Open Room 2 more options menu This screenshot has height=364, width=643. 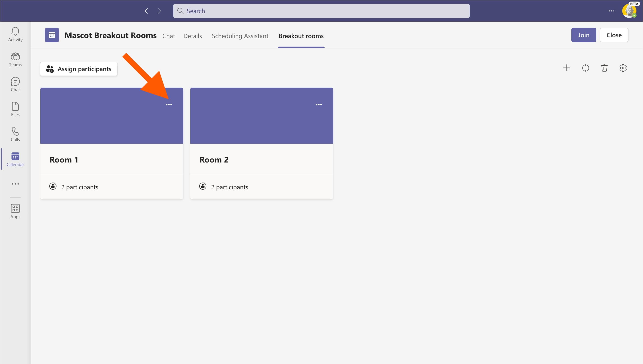point(319,105)
